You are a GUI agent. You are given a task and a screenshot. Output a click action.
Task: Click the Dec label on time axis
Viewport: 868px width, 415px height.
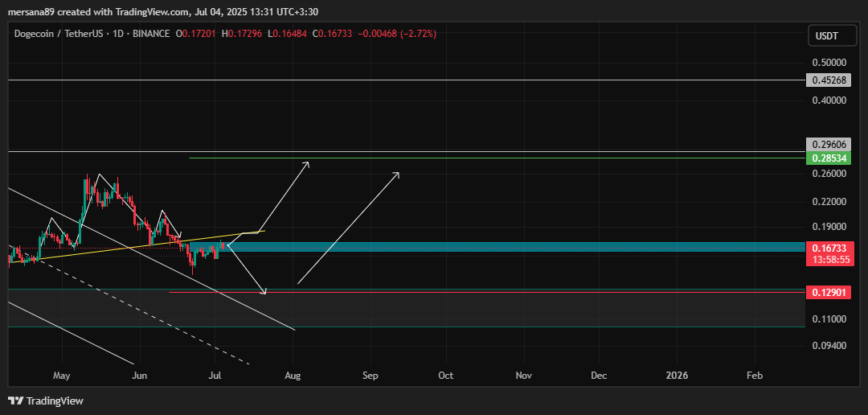pyautogui.click(x=599, y=376)
